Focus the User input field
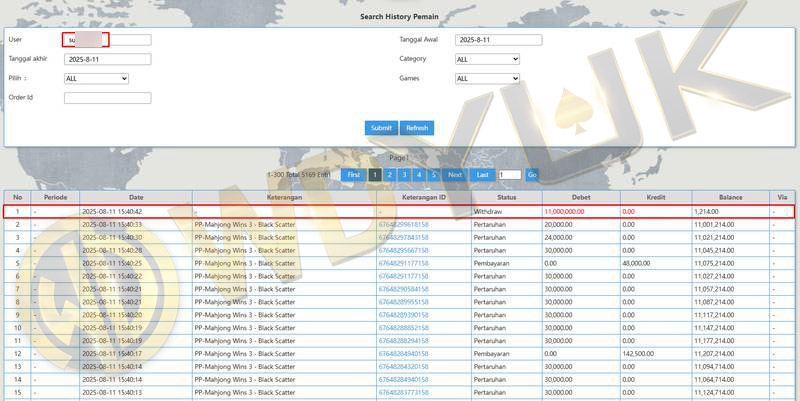Viewport: 800px width, 401px height. [108, 40]
